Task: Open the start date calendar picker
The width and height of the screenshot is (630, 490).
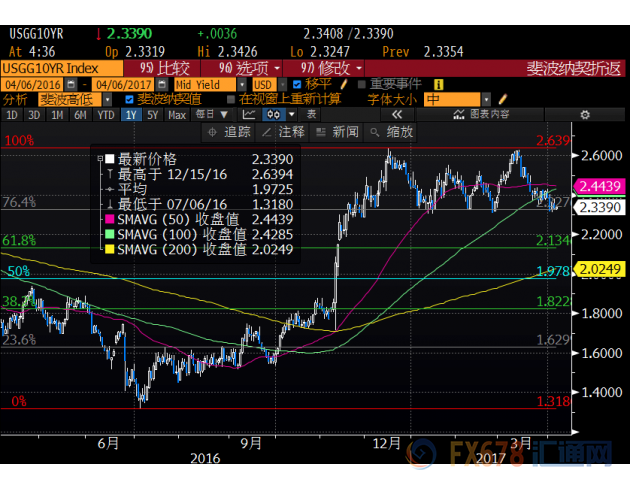Action: click(x=71, y=85)
